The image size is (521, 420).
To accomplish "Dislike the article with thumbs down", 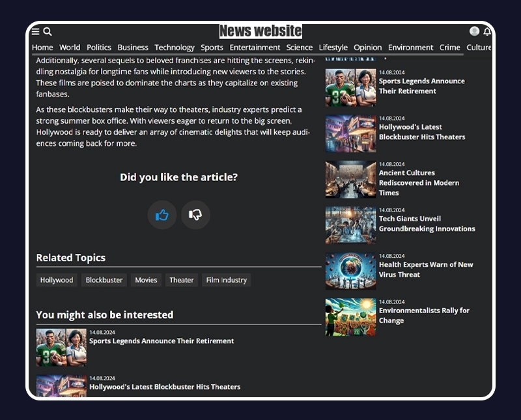I will [x=195, y=215].
